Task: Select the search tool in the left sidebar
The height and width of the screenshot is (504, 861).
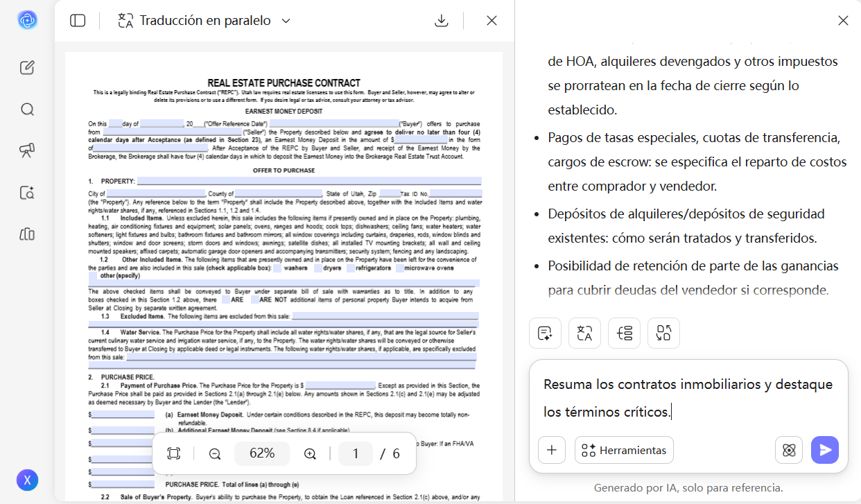Action: coord(27,109)
